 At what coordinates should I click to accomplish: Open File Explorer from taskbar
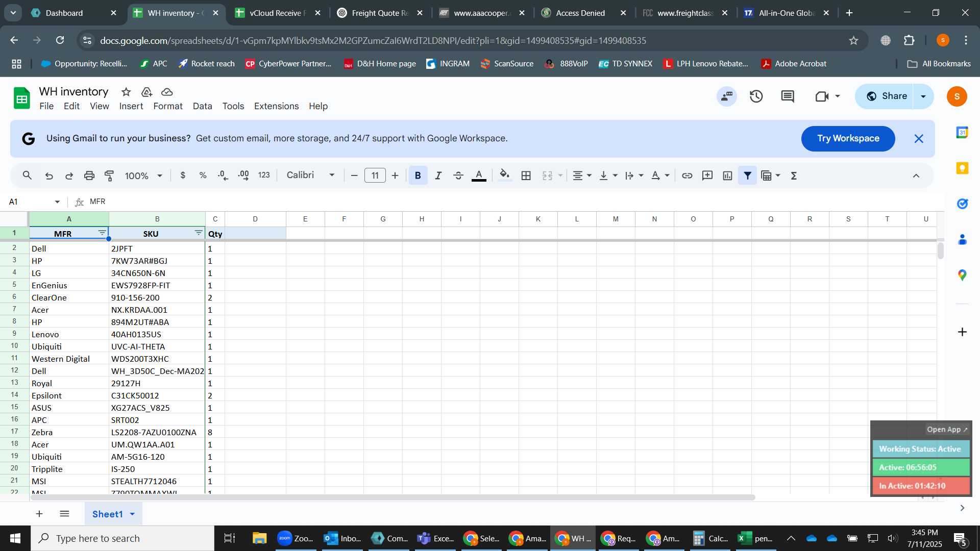(259, 538)
